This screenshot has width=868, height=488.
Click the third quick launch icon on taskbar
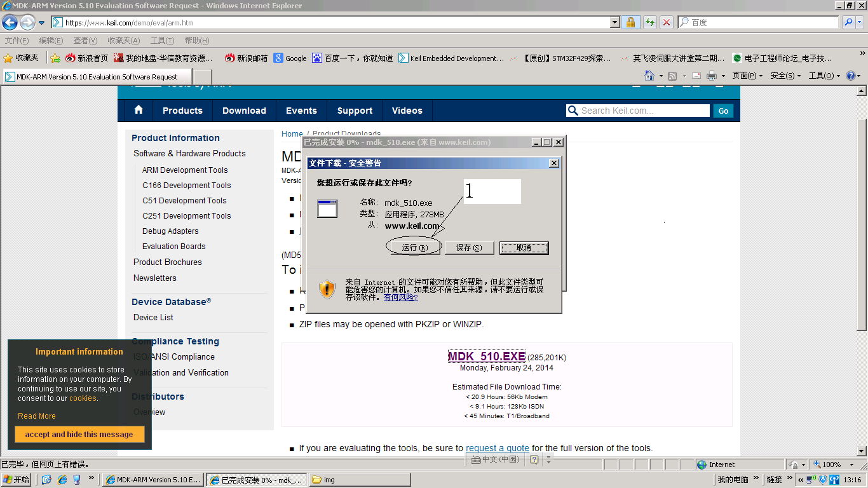[77, 480]
